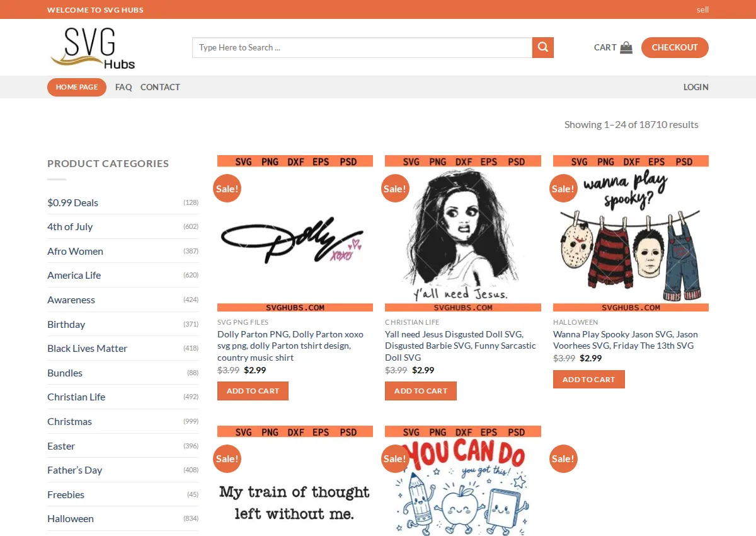Open the Black Lives Matter category

(88, 348)
